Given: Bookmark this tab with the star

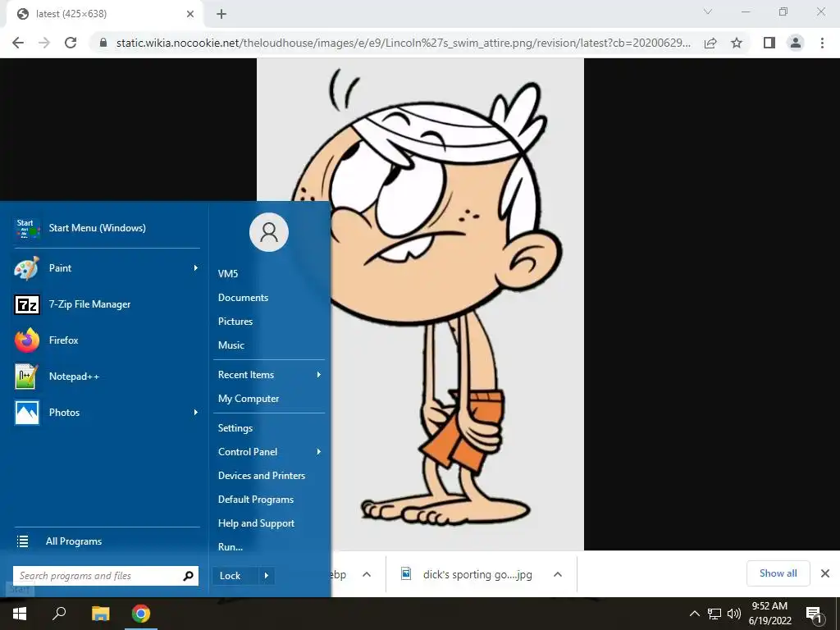Looking at the screenshot, I should pyautogui.click(x=737, y=43).
